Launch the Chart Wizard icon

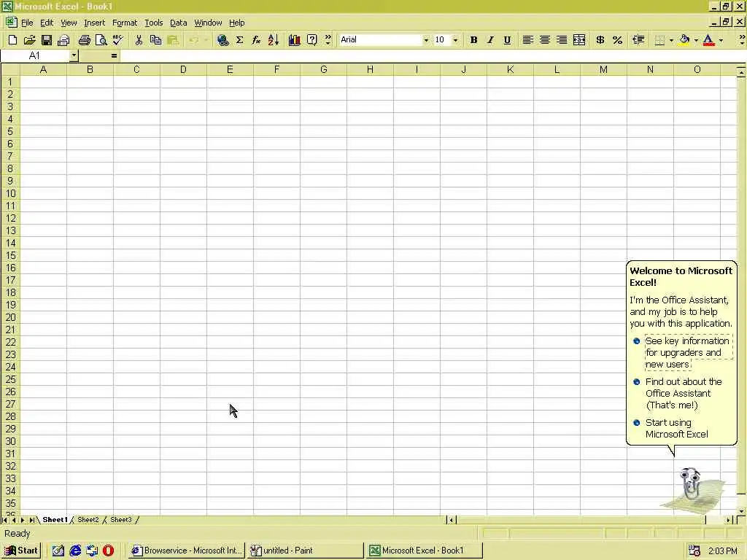(295, 40)
